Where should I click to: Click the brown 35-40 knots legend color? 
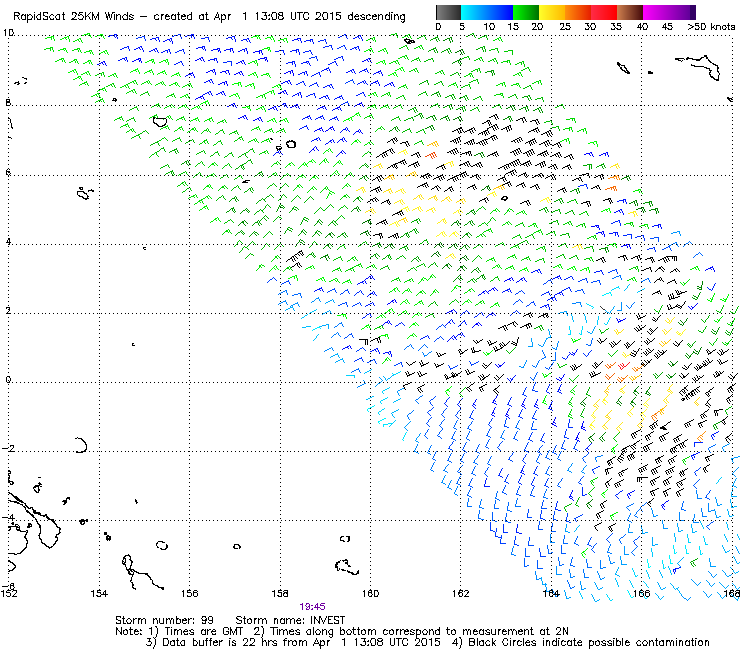[x=630, y=12]
